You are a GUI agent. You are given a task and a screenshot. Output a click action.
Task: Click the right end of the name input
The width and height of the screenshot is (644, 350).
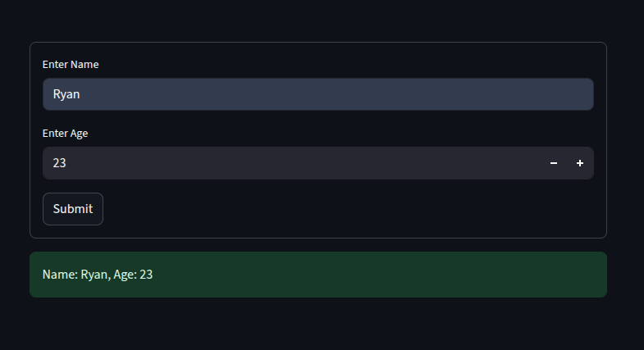tap(575, 94)
